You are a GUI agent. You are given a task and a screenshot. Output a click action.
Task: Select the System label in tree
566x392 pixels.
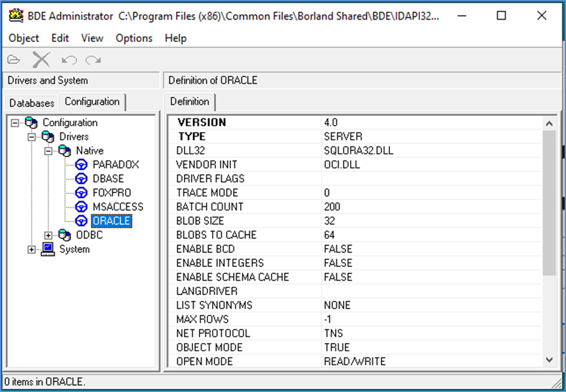coord(75,249)
